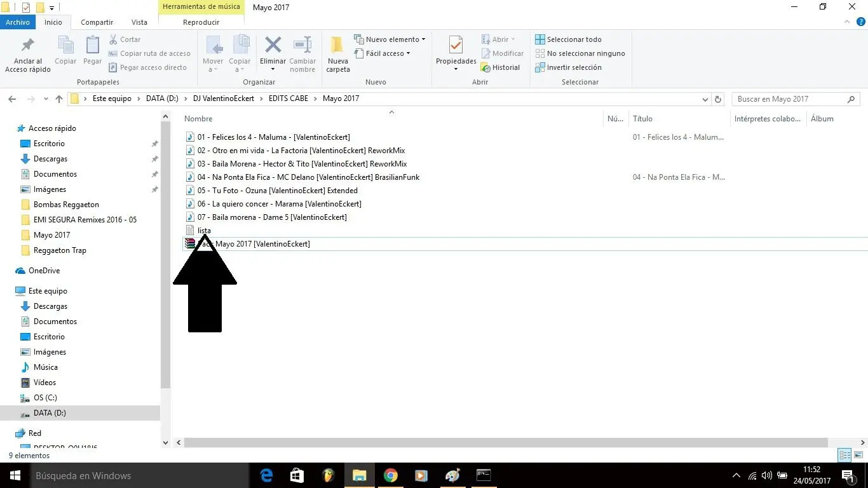868x488 pixels.
Task: Collapse the ribbon with the chevron
Action: [x=846, y=22]
